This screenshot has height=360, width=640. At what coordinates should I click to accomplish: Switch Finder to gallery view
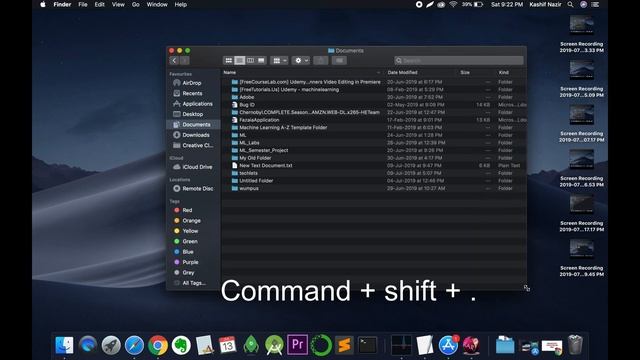point(261,60)
